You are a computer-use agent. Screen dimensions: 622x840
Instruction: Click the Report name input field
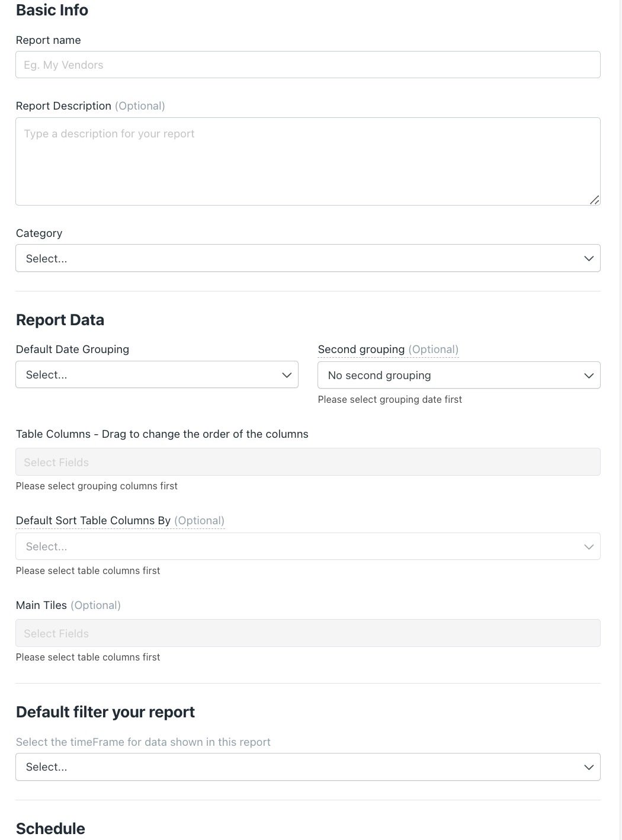307,65
